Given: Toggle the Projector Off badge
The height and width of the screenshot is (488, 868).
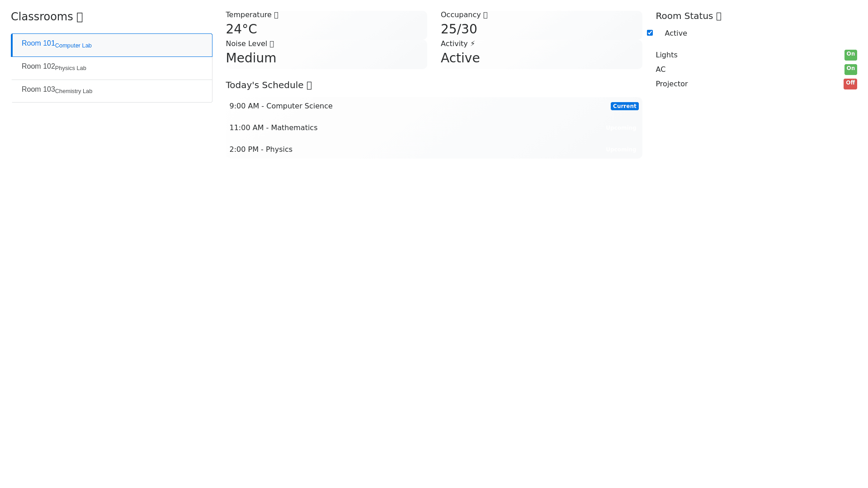Looking at the screenshot, I should 850,84.
